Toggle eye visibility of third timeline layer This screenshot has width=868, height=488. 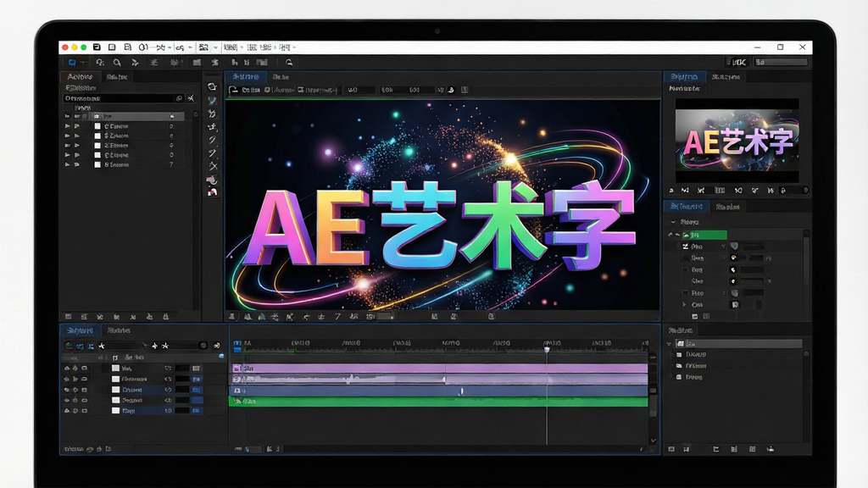pos(67,390)
